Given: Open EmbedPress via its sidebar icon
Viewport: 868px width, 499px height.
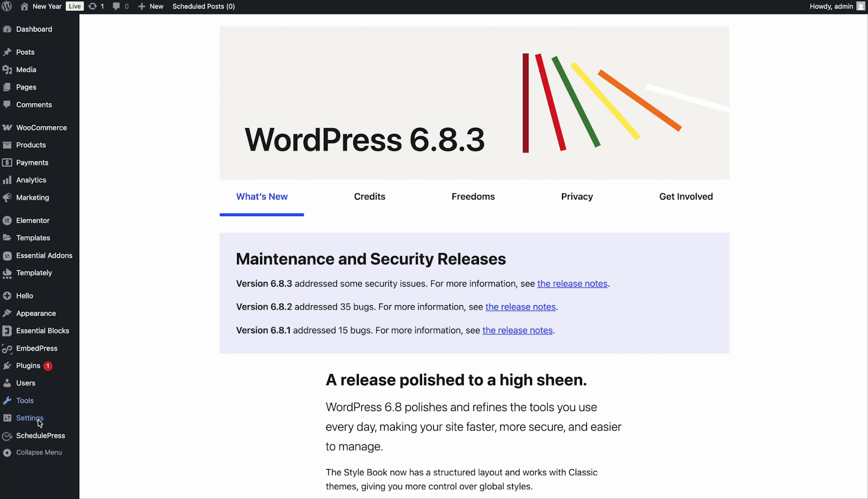Looking at the screenshot, I should [8, 348].
